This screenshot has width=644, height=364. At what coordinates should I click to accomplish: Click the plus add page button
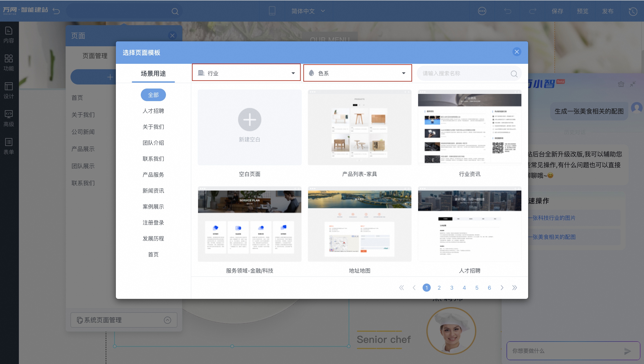[110, 77]
